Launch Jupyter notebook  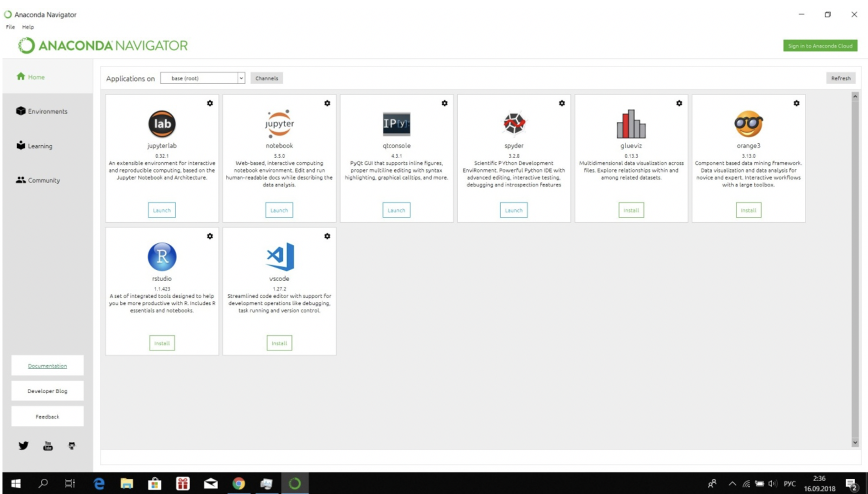point(279,210)
